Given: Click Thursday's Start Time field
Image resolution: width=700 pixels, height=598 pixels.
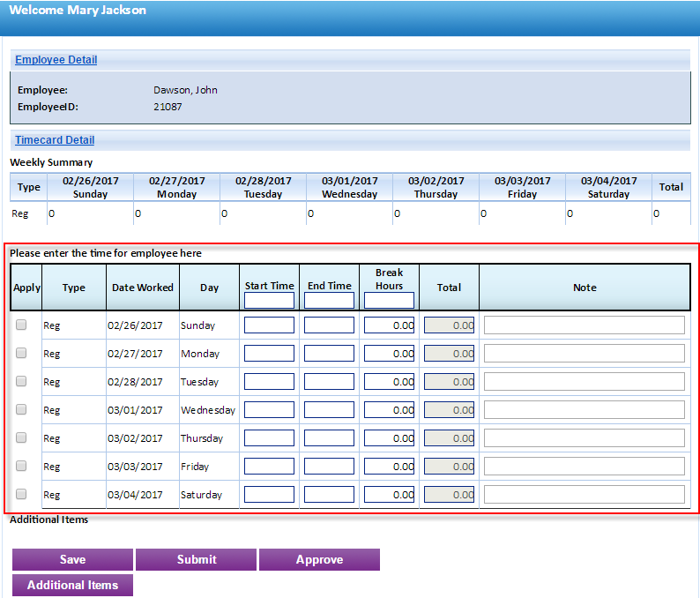Looking at the screenshot, I should [269, 438].
